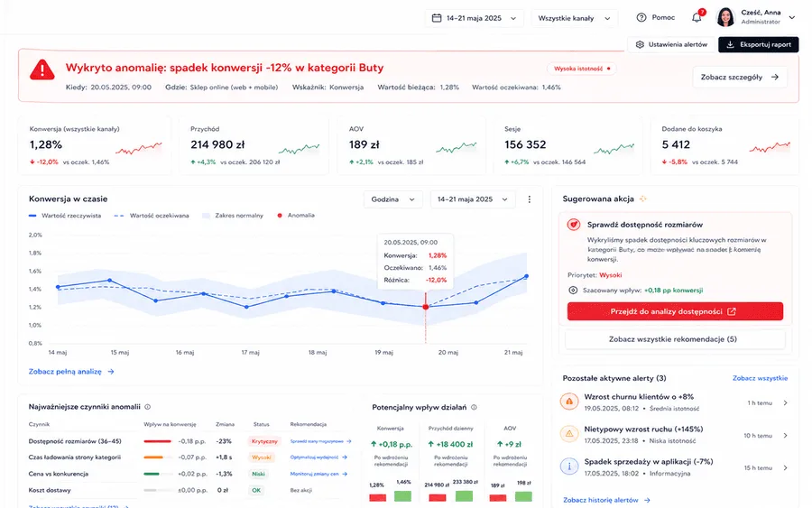Open the orange churn alert icon
The height and width of the screenshot is (508, 812).
click(x=569, y=402)
